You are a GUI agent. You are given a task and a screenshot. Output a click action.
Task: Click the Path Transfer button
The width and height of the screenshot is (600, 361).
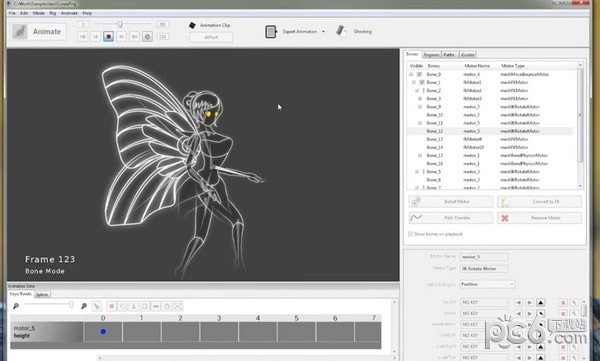click(451, 218)
